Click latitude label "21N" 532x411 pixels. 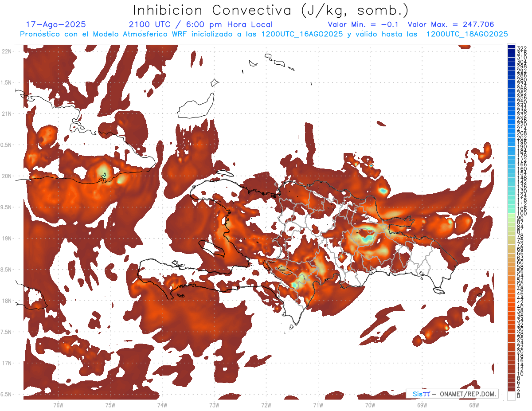pos(7,114)
